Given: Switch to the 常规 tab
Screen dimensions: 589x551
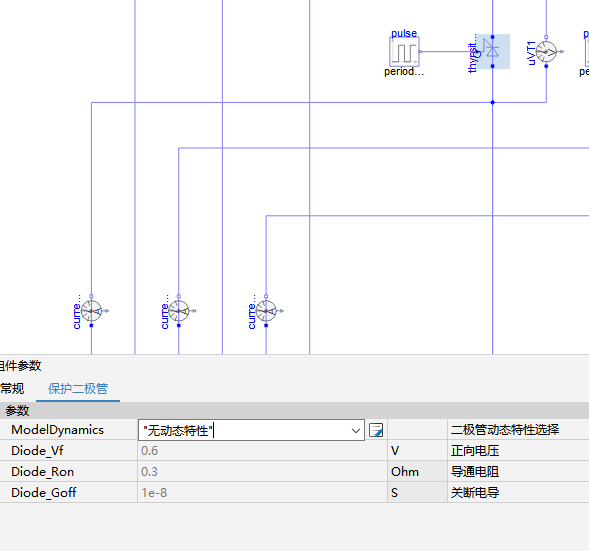Looking at the screenshot, I should [x=12, y=388].
